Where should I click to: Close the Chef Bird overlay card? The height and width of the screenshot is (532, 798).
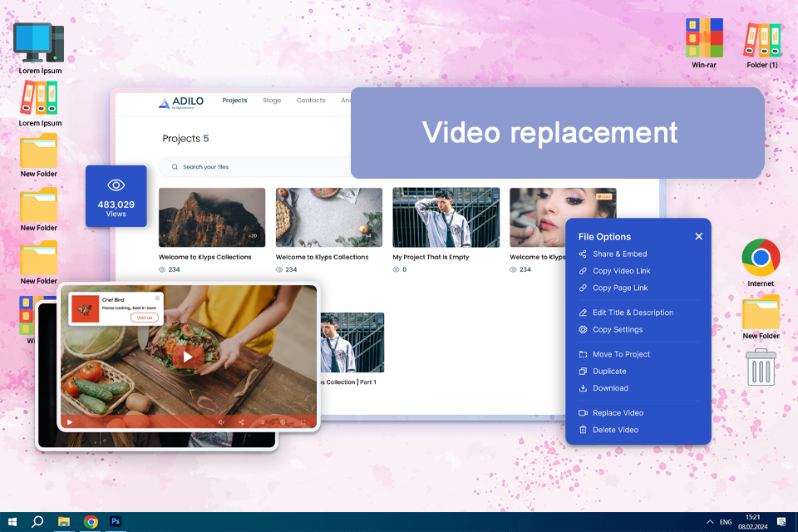click(157, 298)
